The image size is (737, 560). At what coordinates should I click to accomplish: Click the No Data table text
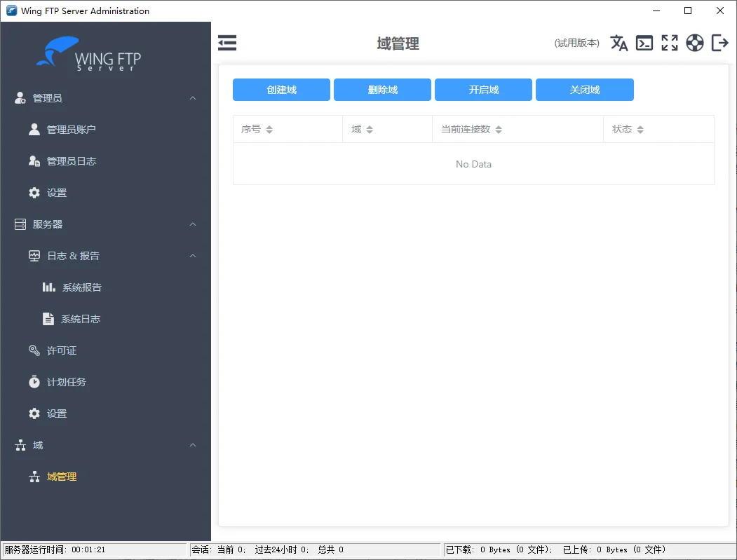pos(473,164)
